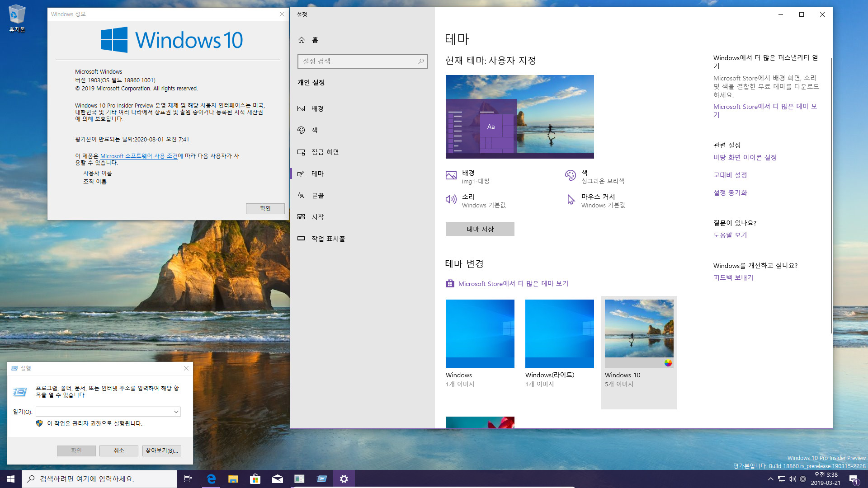
Task: Open the 색 (Colors) settings page
Action: click(362, 130)
